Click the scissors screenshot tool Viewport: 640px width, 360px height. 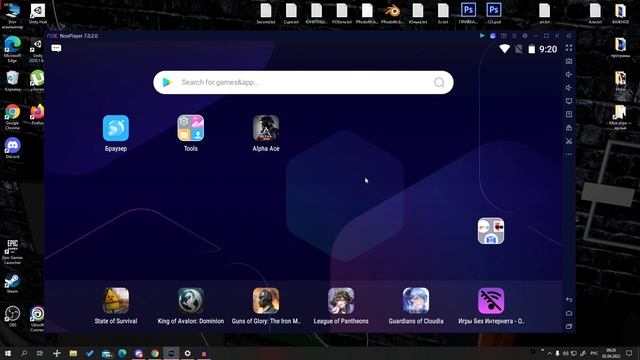[x=569, y=141]
